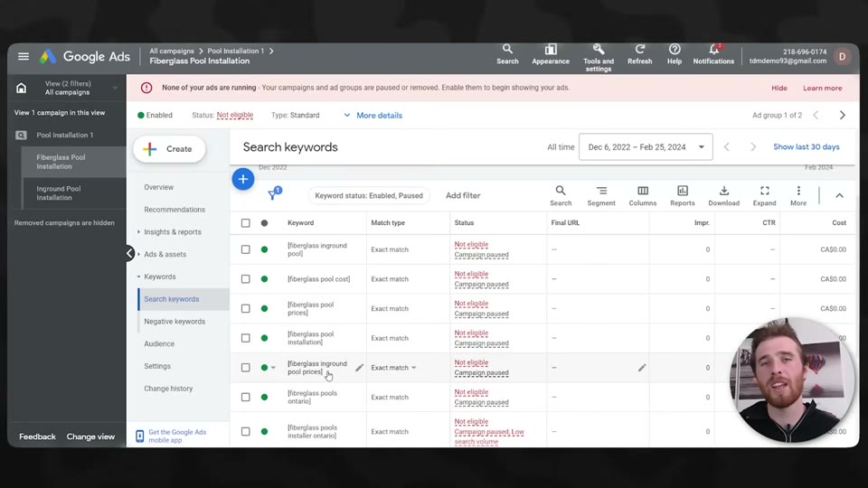Viewport: 868px width, 488px height.
Task: Go to next ad group arrow
Action: [x=842, y=115]
